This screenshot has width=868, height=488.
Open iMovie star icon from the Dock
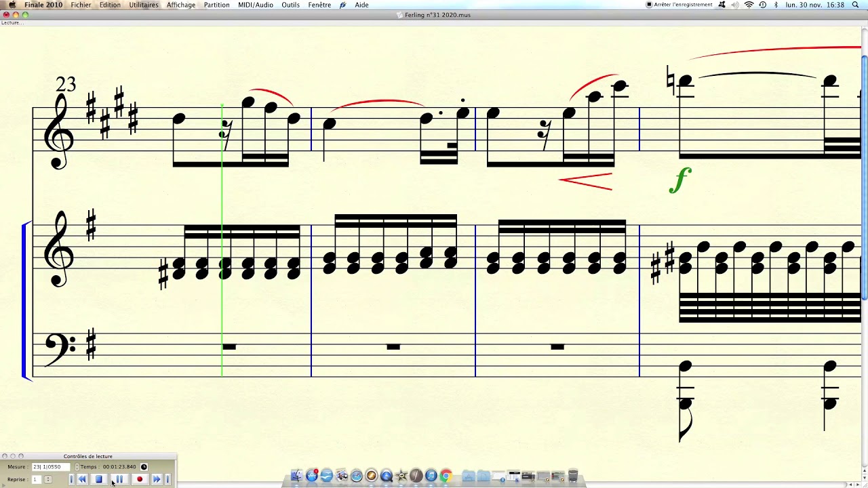[401, 475]
